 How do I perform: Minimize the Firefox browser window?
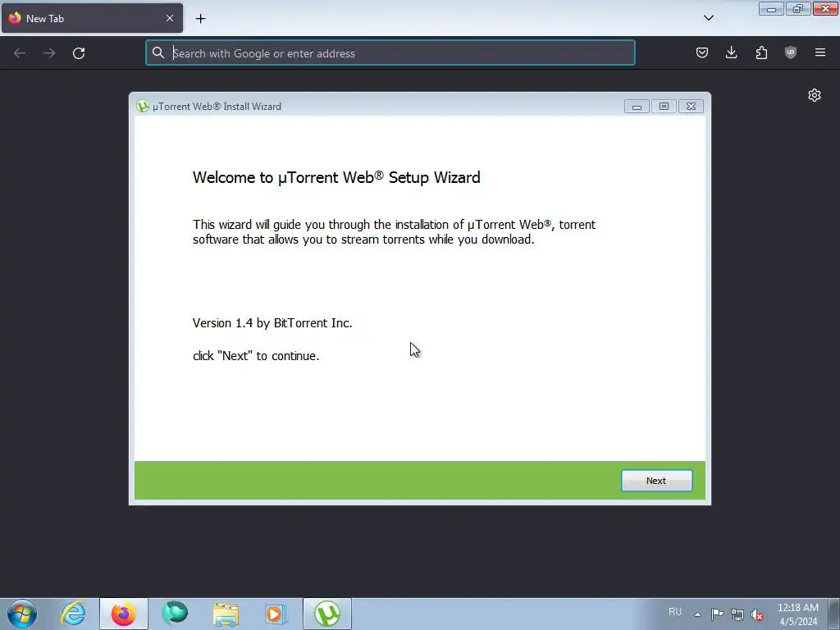771,8
